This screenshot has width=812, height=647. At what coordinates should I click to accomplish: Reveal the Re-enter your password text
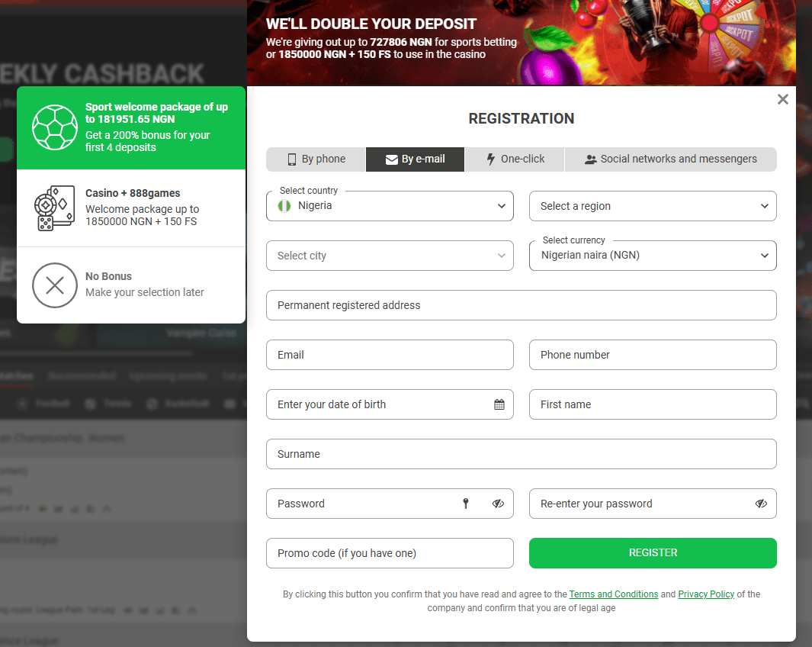click(761, 504)
